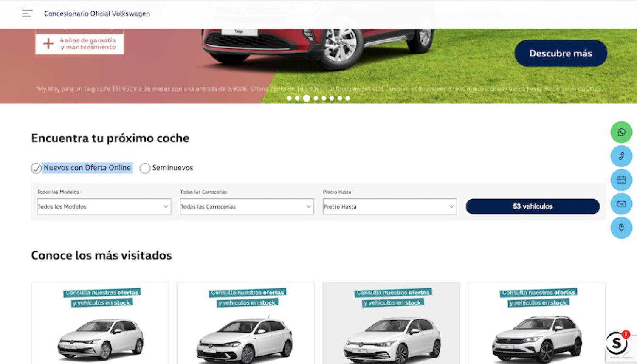637x364 pixels.
Task: Open the dealer location pin icon
Action: tap(621, 228)
